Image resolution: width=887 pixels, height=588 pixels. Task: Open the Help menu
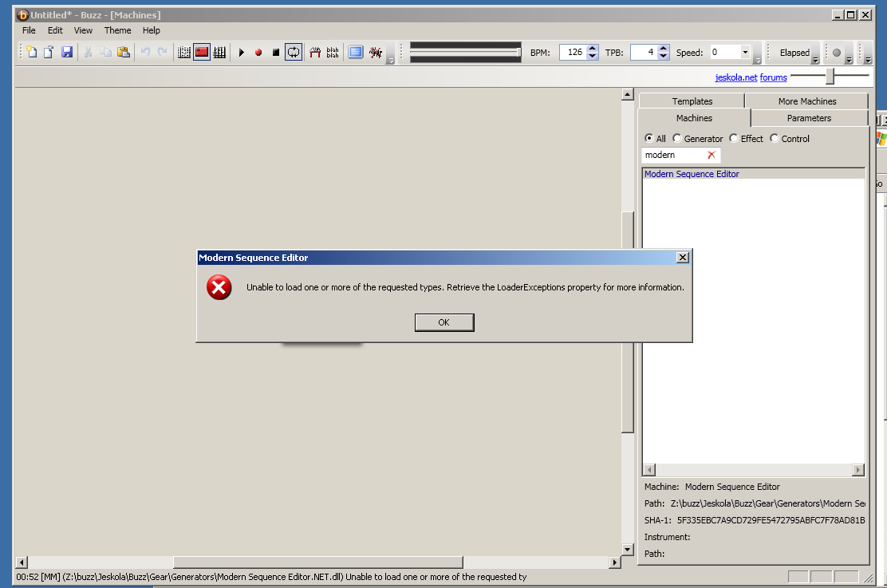click(151, 30)
